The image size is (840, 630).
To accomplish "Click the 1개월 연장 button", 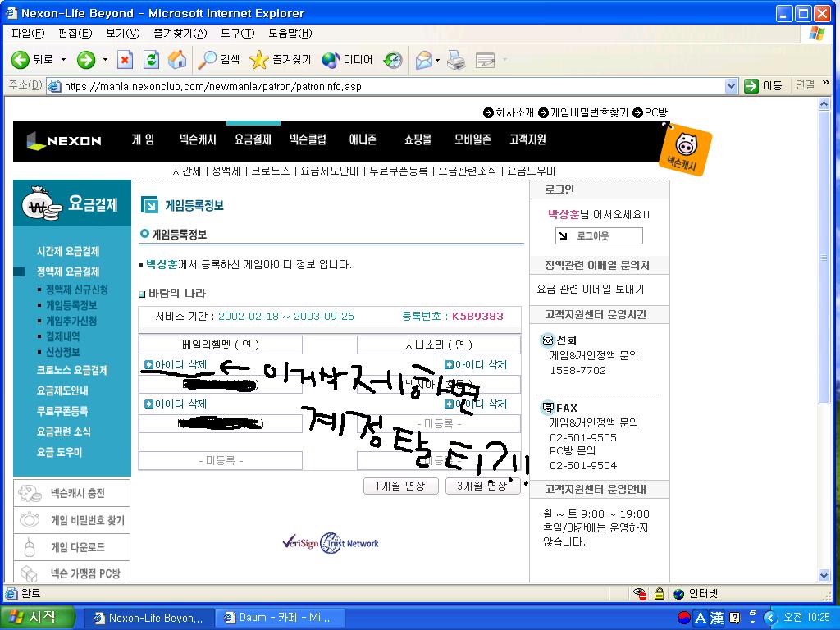I will [400, 486].
